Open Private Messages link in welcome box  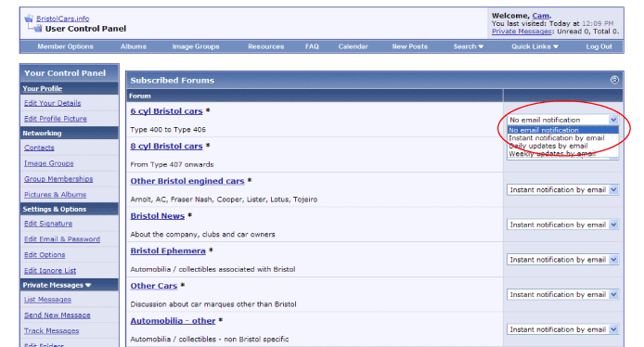coord(522,32)
